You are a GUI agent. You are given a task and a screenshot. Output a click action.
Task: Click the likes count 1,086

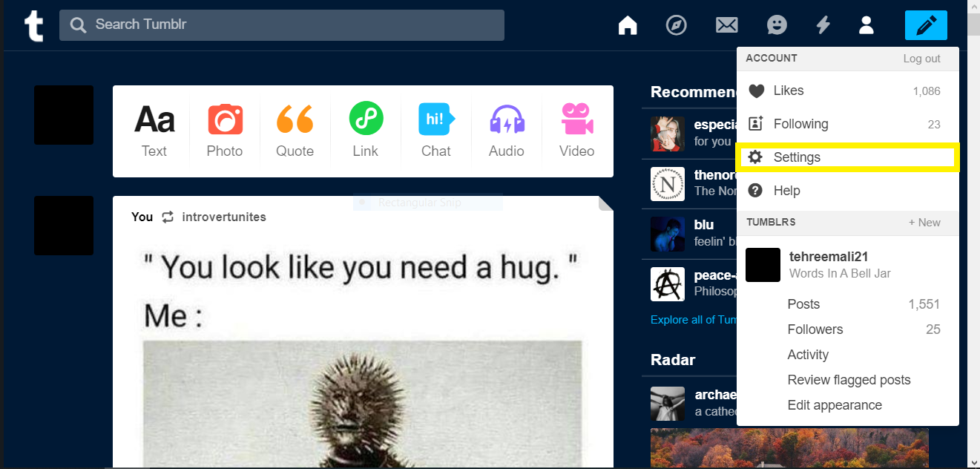[x=927, y=91]
